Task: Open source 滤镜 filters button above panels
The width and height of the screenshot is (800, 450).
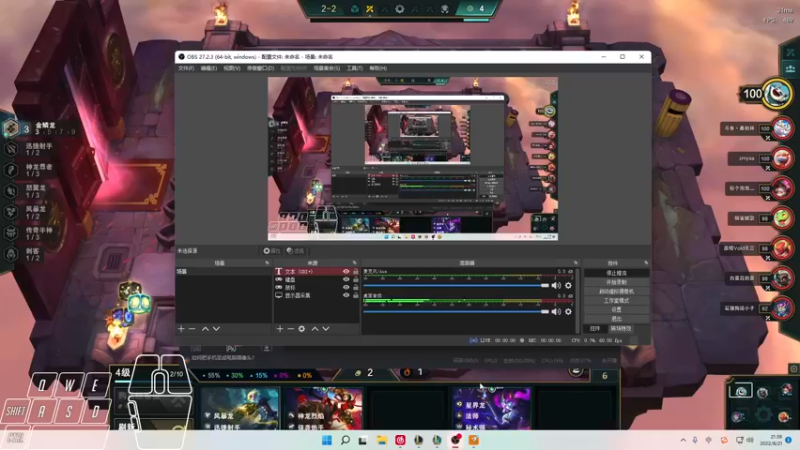Action: tap(295, 251)
